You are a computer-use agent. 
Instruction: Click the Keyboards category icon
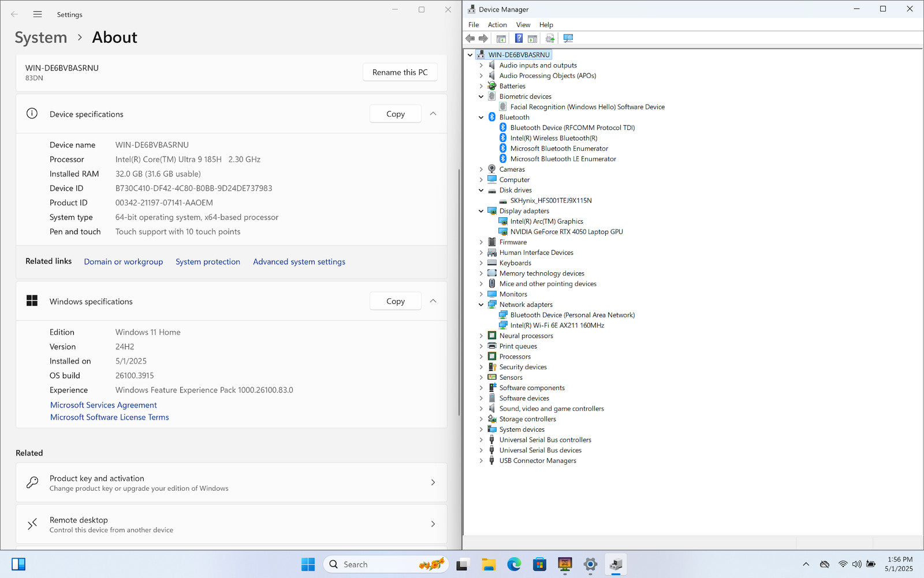click(x=492, y=263)
